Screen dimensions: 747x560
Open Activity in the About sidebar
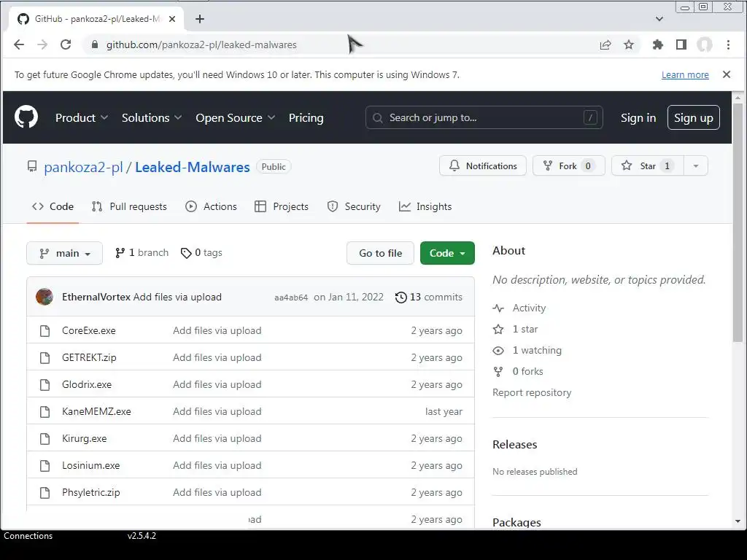click(519, 308)
